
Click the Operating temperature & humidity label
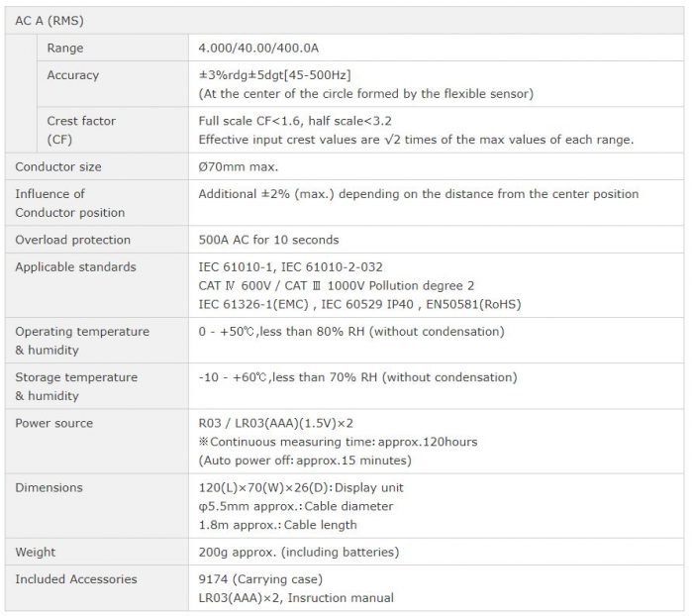pyautogui.click(x=82, y=341)
